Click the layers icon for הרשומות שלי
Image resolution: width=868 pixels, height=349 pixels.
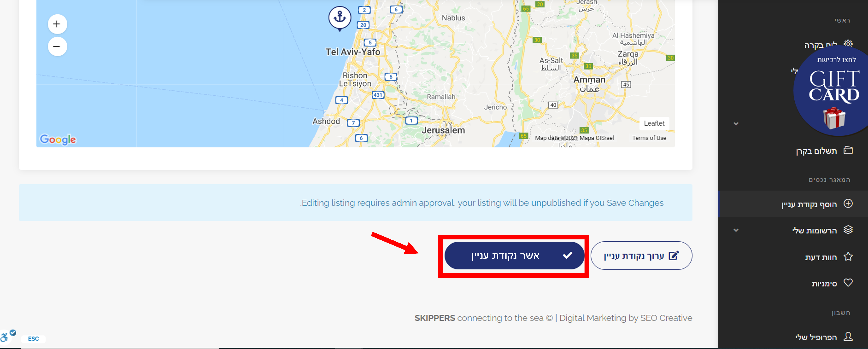click(x=848, y=230)
